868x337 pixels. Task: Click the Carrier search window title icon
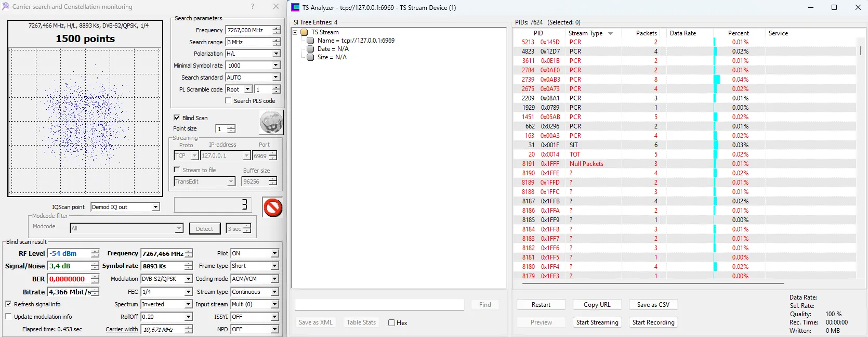pyautogui.click(x=6, y=7)
